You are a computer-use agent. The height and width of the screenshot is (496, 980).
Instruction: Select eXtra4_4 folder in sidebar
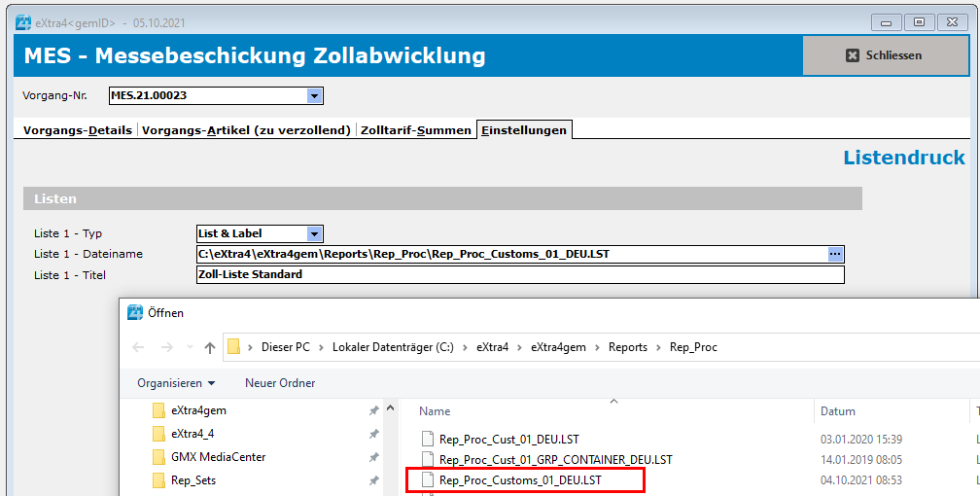coord(183,434)
